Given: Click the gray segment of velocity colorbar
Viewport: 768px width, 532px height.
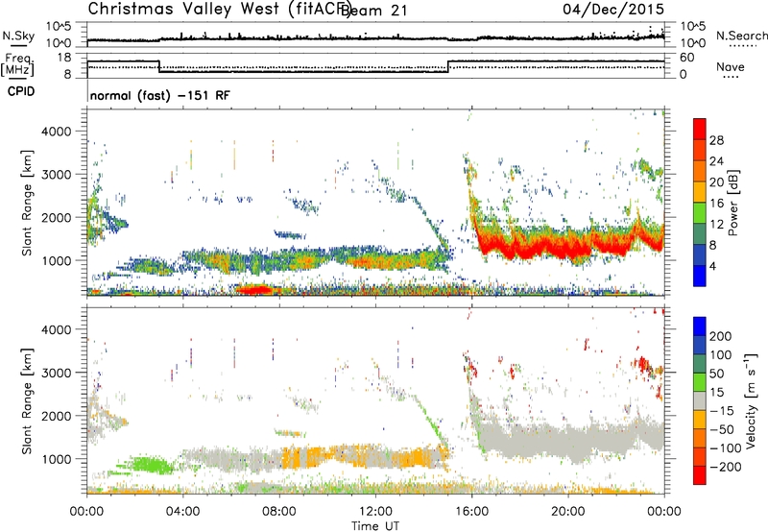Looking at the screenshot, I should (700, 400).
